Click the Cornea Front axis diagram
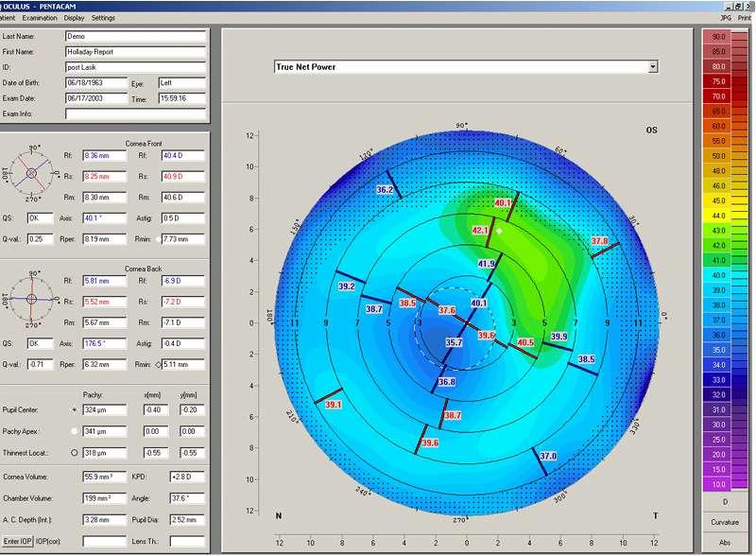The height and width of the screenshot is (556, 756). 31,173
